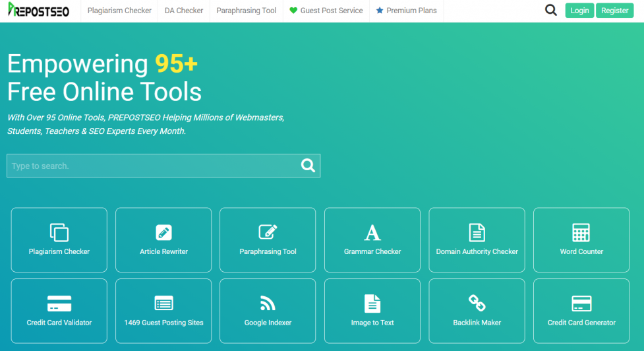Open the Paraphrasing Tool card label
Image resolution: width=644 pixels, height=351 pixels.
pos(268,251)
